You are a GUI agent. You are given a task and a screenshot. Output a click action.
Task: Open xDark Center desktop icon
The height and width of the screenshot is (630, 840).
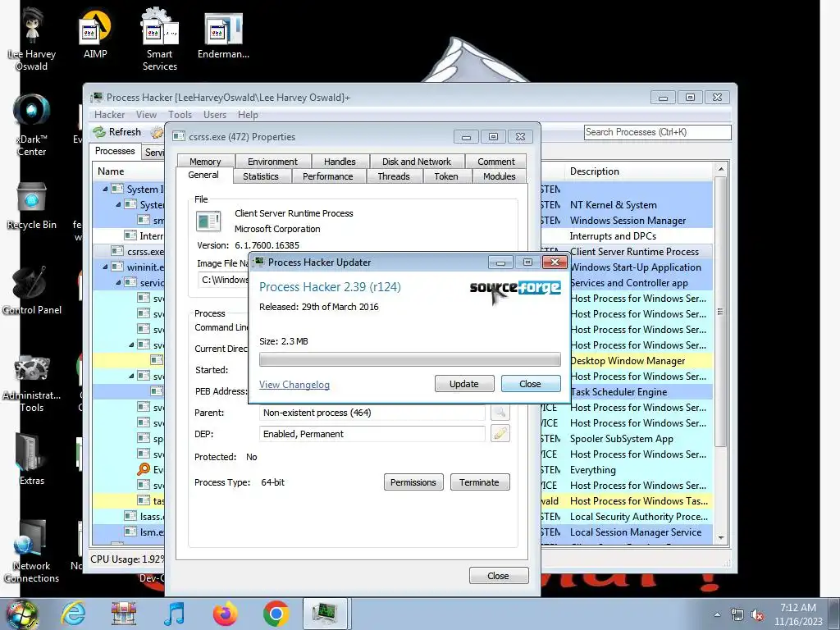coord(32,125)
